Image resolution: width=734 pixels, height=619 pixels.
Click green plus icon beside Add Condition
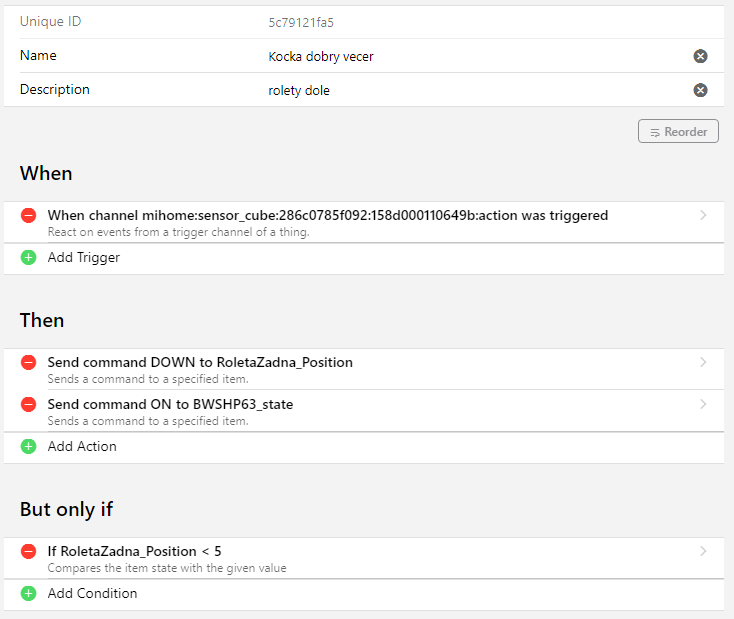(29, 594)
